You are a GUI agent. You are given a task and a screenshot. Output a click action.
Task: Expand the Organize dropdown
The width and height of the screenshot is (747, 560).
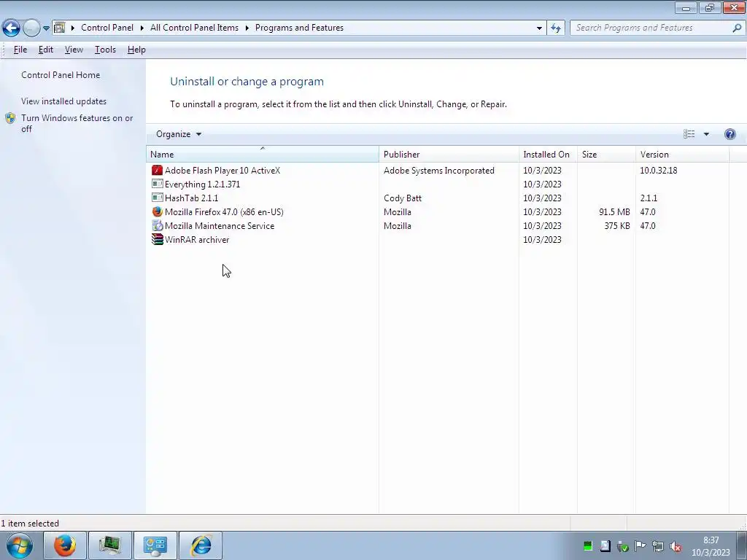pos(179,134)
